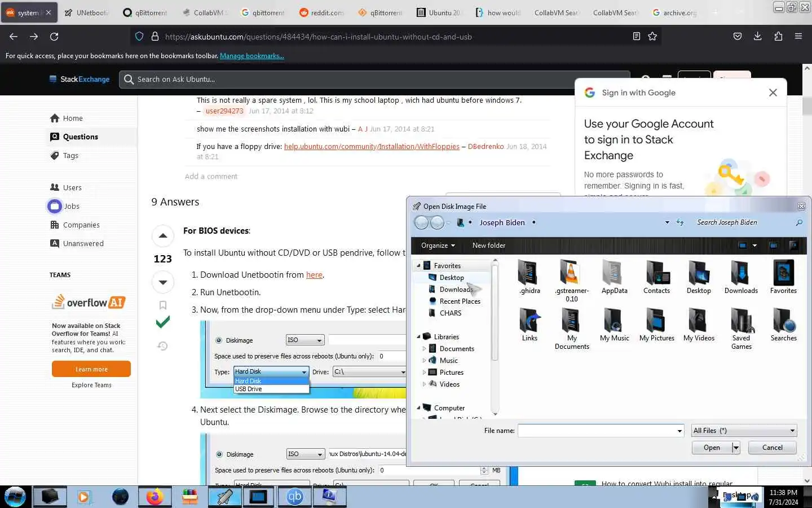Expand the Pictures library node
The width and height of the screenshot is (812, 508).
click(x=424, y=373)
